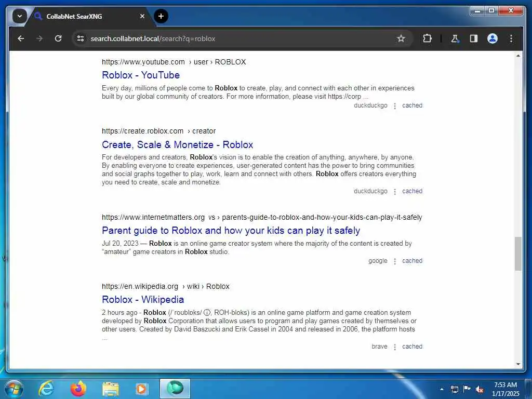Image resolution: width=532 pixels, height=399 pixels.
Task: Click the https://create.roblox.com URL text
Action: pos(142,131)
